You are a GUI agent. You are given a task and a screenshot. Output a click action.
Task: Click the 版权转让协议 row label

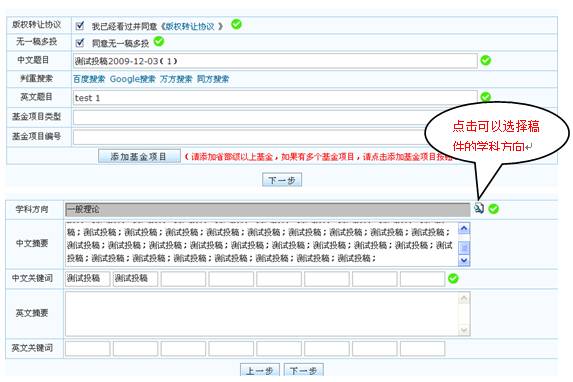[x=37, y=24]
